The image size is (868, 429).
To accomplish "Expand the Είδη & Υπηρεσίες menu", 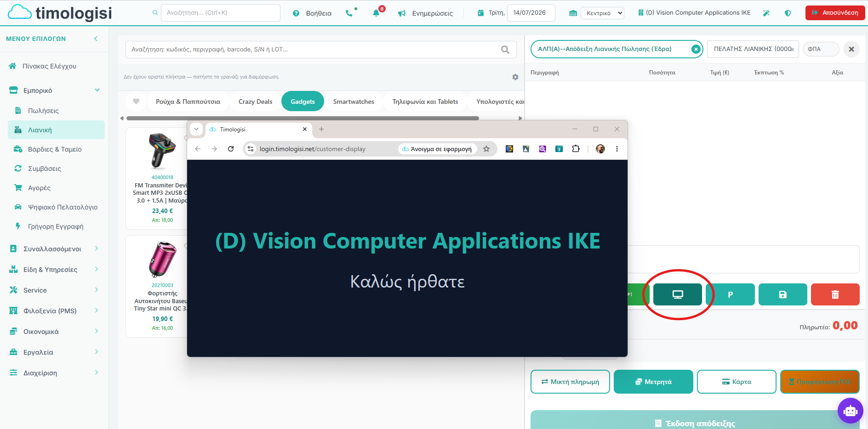I will pyautogui.click(x=97, y=269).
